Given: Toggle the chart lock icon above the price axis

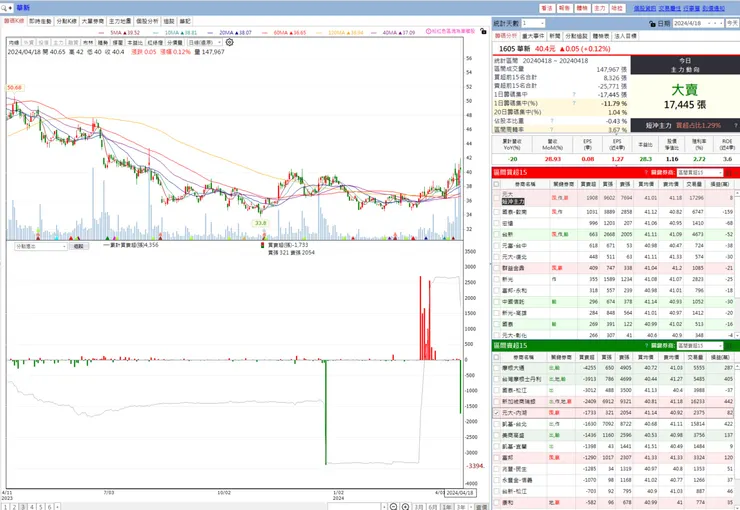Looking at the screenshot, I should [483, 31].
